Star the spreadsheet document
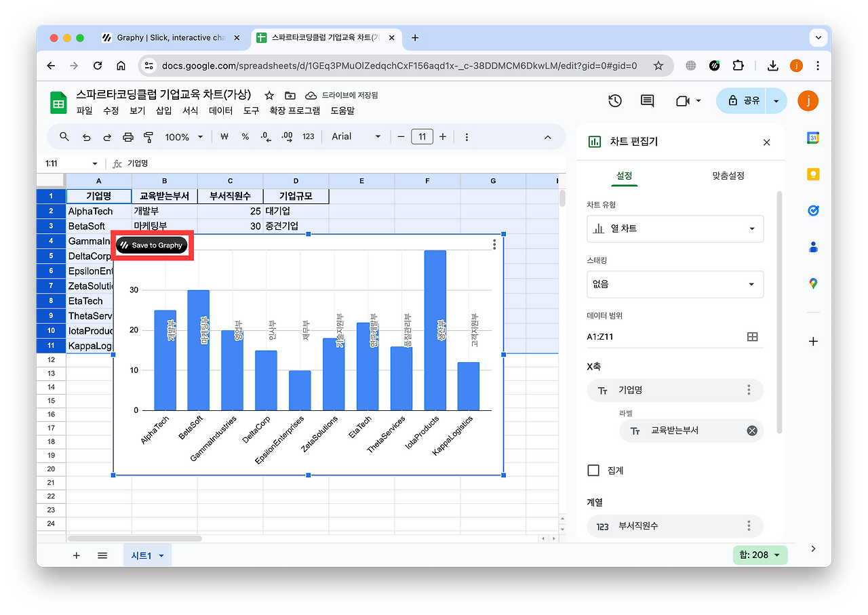The image size is (868, 615). (x=269, y=96)
